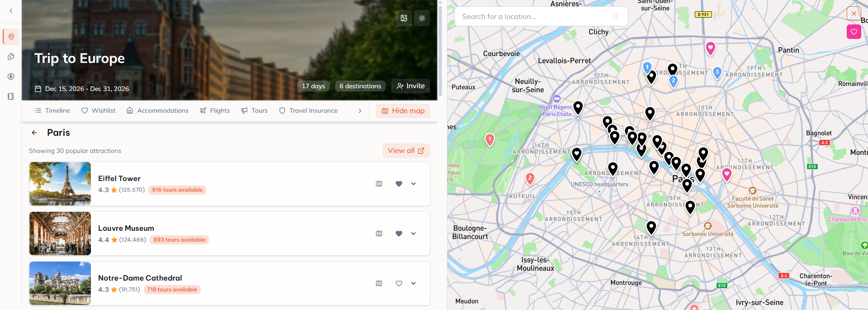
Task: Show Louvre Museum on map icon
Action: (379, 234)
